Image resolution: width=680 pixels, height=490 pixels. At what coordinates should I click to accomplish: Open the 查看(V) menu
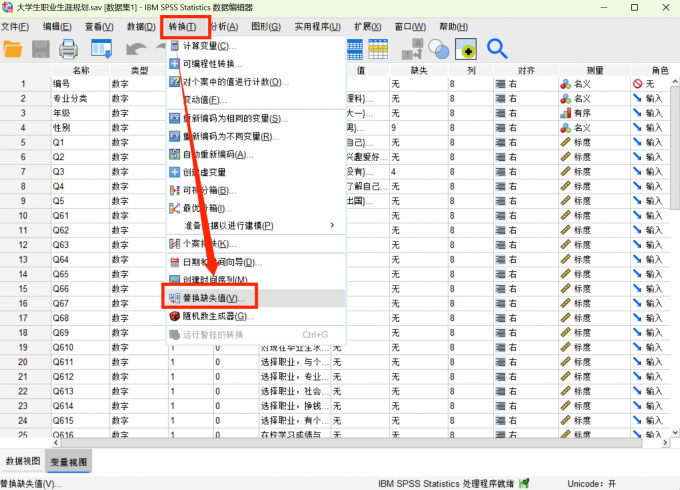[x=99, y=27]
